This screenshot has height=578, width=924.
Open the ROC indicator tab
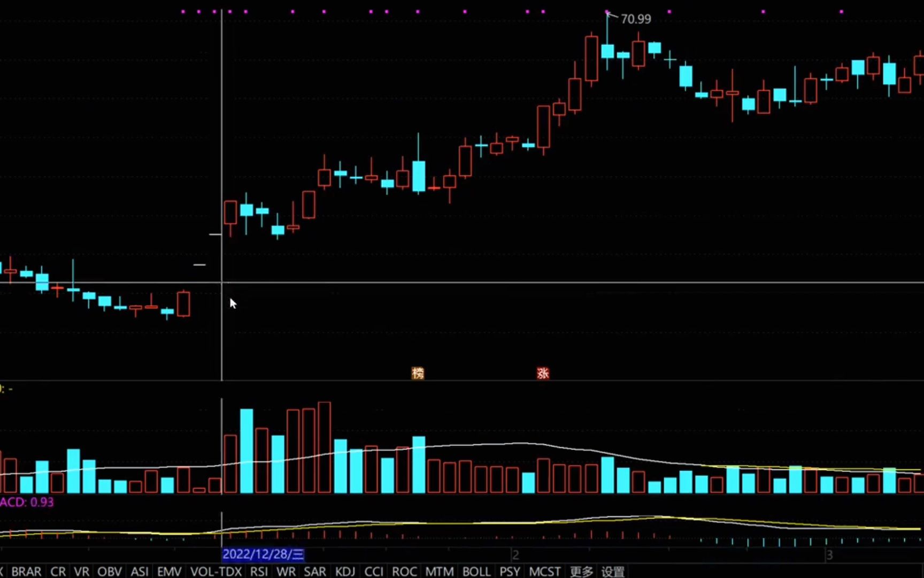tap(404, 572)
